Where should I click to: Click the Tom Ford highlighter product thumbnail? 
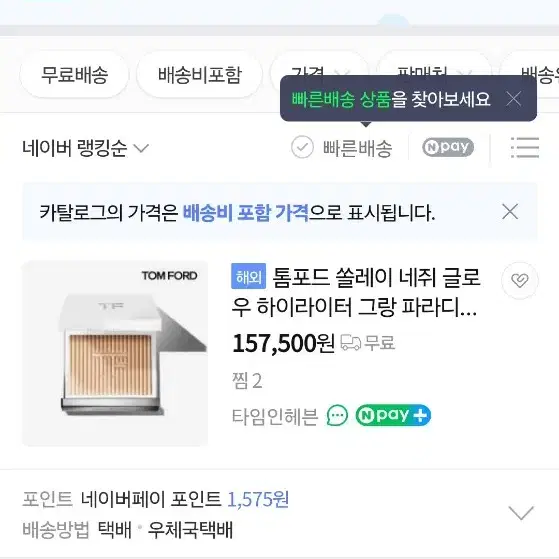coord(115,353)
